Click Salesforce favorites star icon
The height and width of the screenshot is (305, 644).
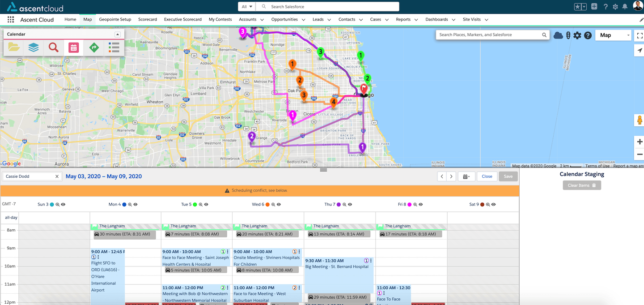click(578, 7)
